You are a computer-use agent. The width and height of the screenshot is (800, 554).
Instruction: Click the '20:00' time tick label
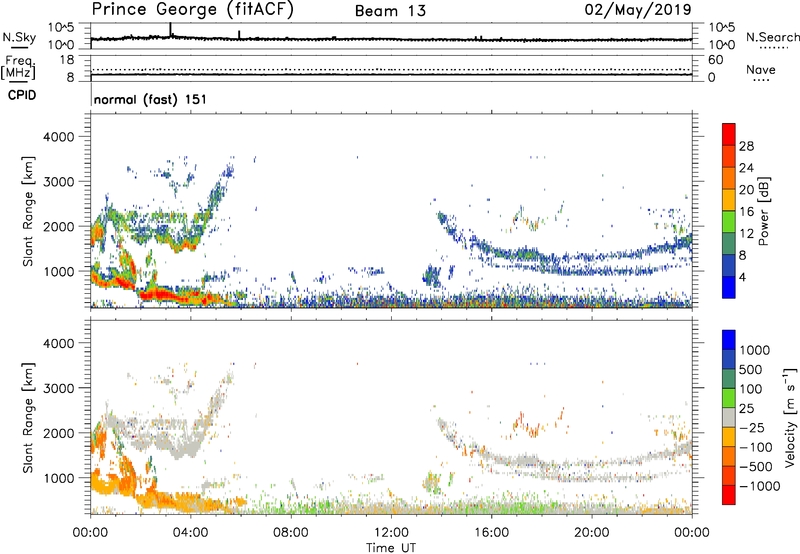[591, 533]
